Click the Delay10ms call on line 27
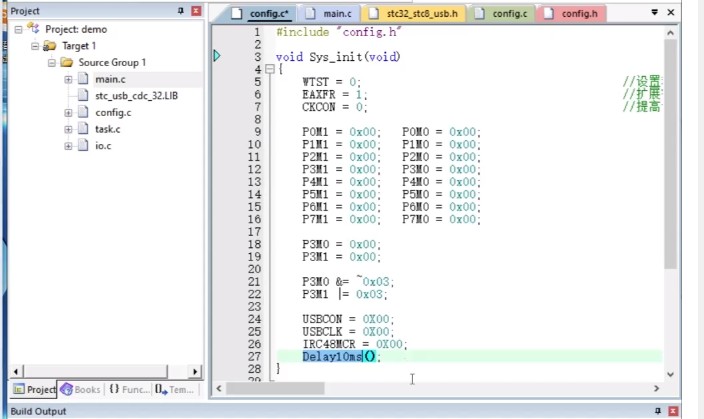This screenshot has height=419, width=704. click(341, 357)
